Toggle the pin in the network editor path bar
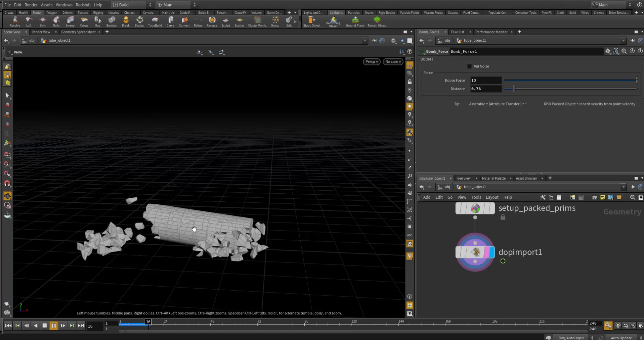Screen dimensions: 644x340 click(x=633, y=187)
